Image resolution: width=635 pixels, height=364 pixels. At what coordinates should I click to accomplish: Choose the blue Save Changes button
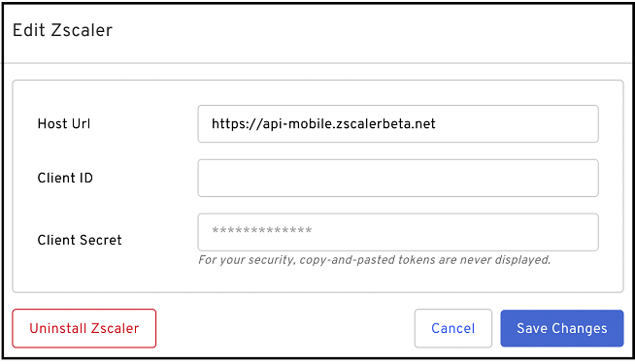pyautogui.click(x=562, y=328)
